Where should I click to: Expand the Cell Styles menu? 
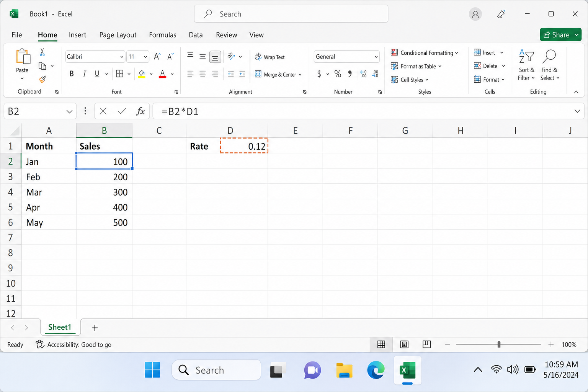click(x=410, y=80)
